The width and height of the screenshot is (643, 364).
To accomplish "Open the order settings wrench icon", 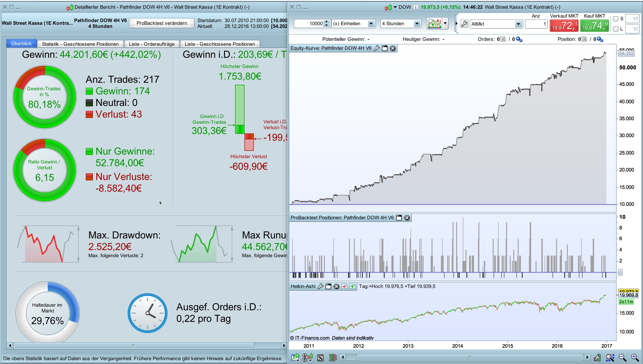I will pyautogui.click(x=464, y=24).
